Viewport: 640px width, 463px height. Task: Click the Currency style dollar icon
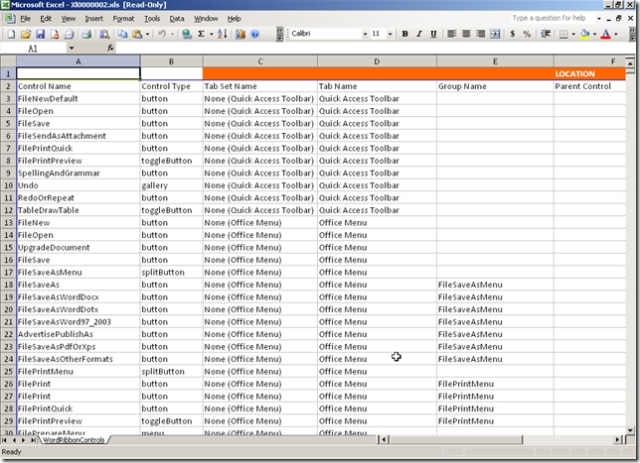pyautogui.click(x=513, y=34)
